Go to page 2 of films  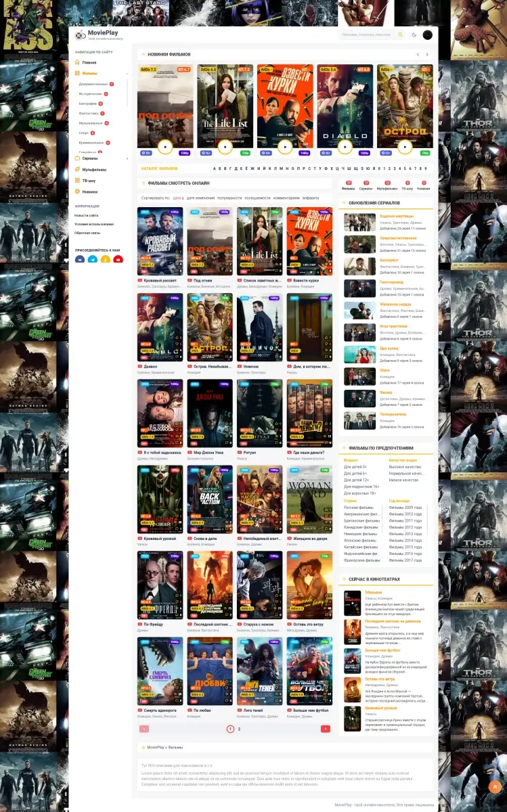239,729
